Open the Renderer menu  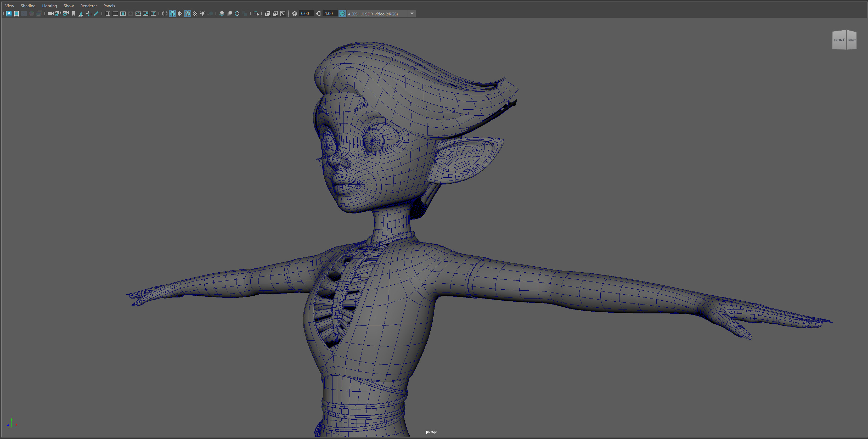tap(88, 6)
